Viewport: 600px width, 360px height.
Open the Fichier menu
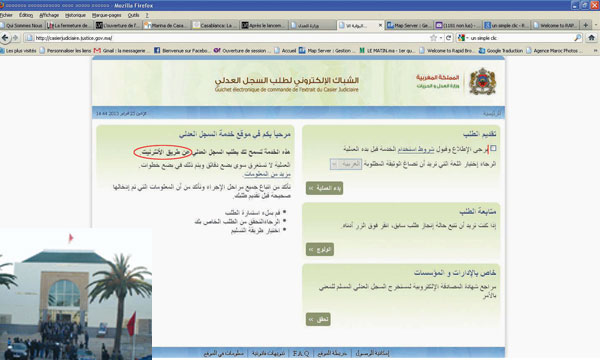6,15
